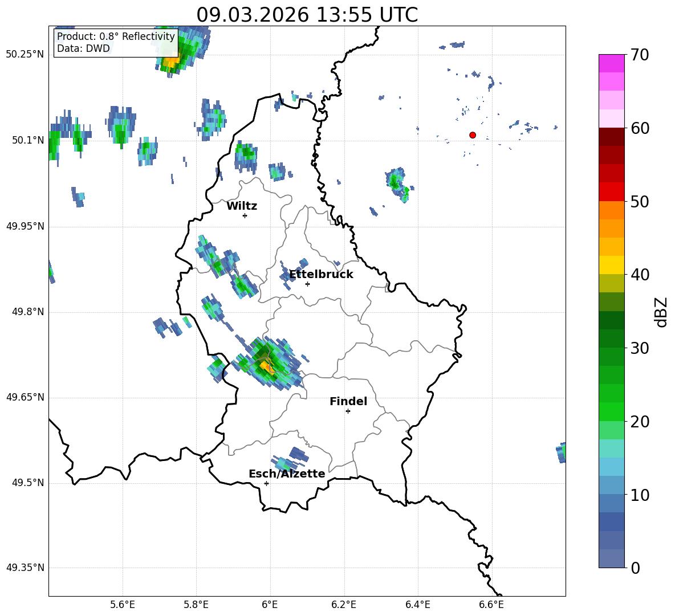Click the red radar site marker dot
This screenshot has width=675, height=616.
(x=473, y=135)
